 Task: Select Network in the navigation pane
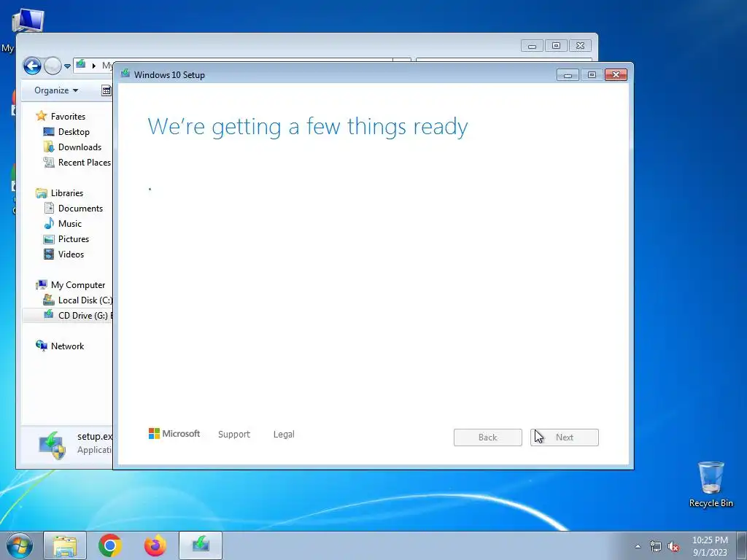point(67,346)
